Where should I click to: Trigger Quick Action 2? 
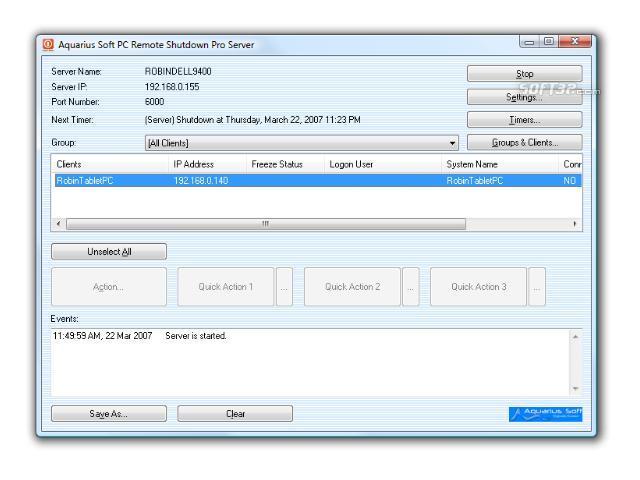[352, 287]
